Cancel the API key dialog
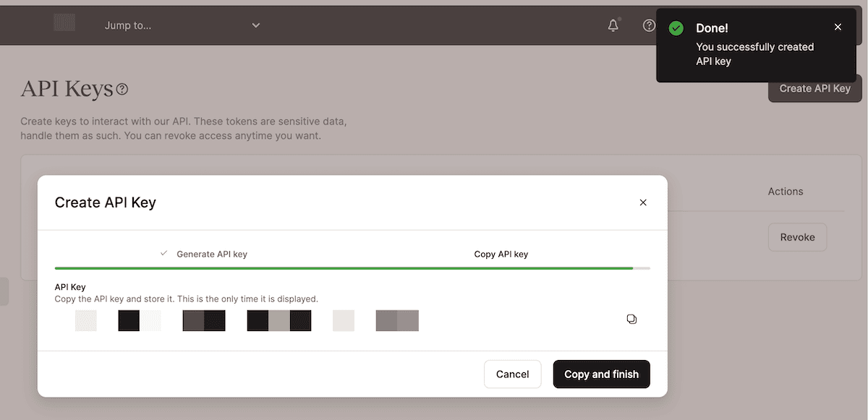This screenshot has width=868, height=420. (x=512, y=374)
